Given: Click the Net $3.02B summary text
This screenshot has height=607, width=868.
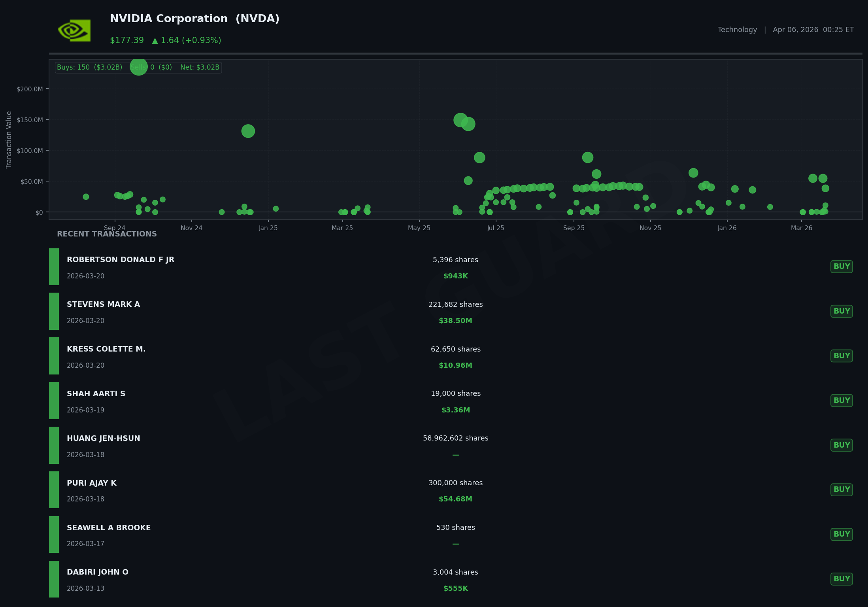Looking at the screenshot, I should [x=200, y=68].
